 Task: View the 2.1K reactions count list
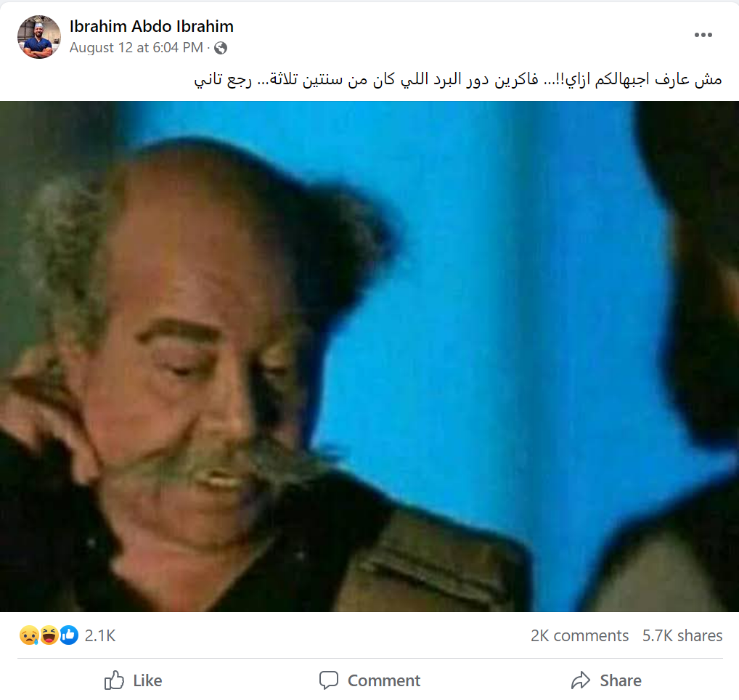tap(100, 636)
